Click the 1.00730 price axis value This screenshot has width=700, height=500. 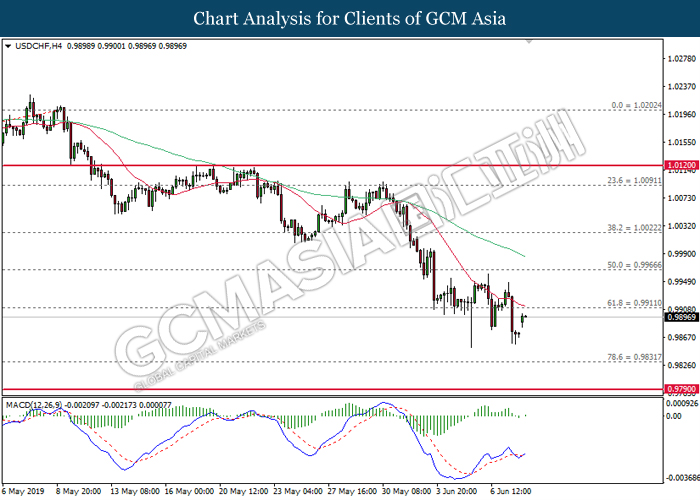681,198
